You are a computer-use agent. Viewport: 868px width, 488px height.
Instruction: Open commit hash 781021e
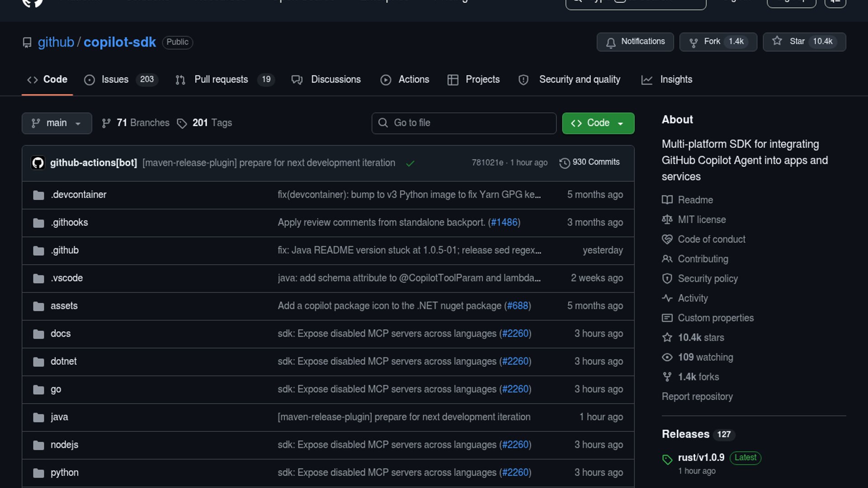click(487, 163)
